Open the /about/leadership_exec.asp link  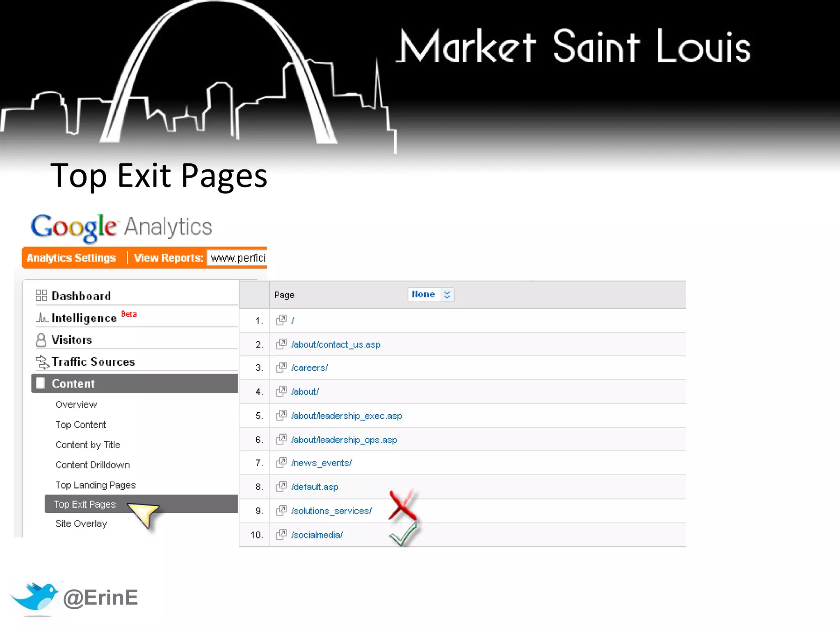coord(347,416)
